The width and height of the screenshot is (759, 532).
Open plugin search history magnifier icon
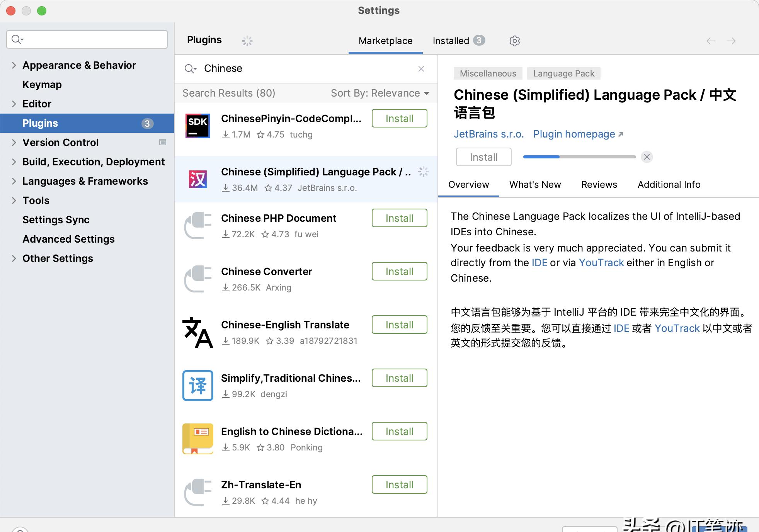pyautogui.click(x=191, y=69)
